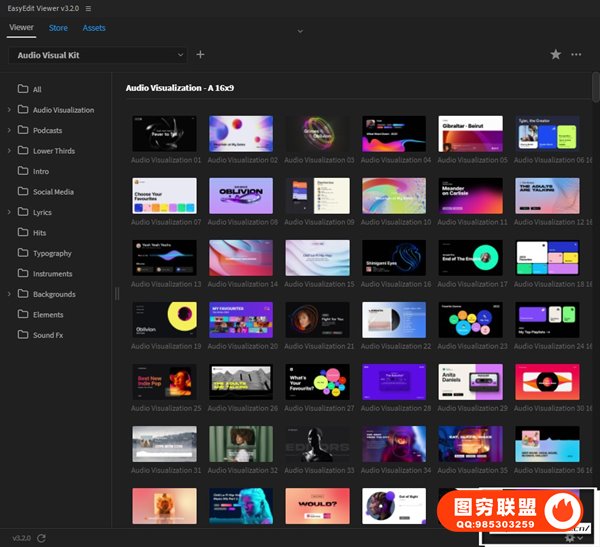Viewport: 600px width, 547px height.
Task: Click the star favorites icon
Action: click(x=556, y=55)
